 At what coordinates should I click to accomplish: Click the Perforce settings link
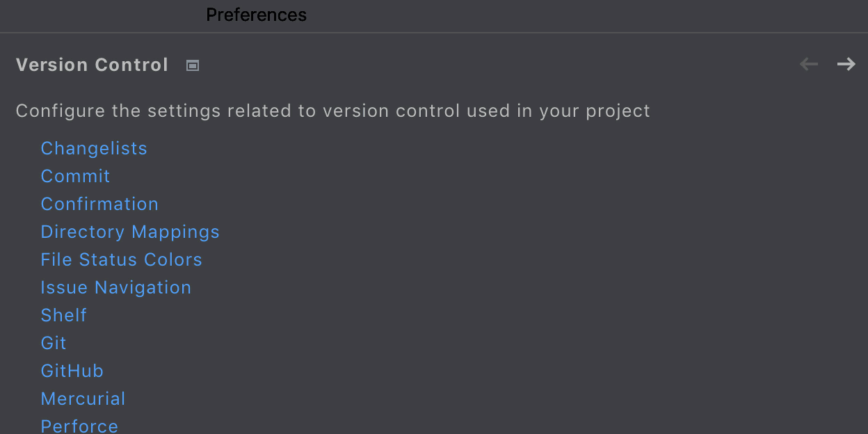[x=79, y=426]
